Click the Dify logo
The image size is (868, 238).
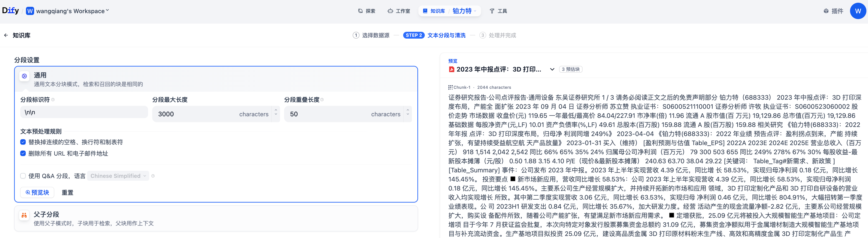coord(10,11)
